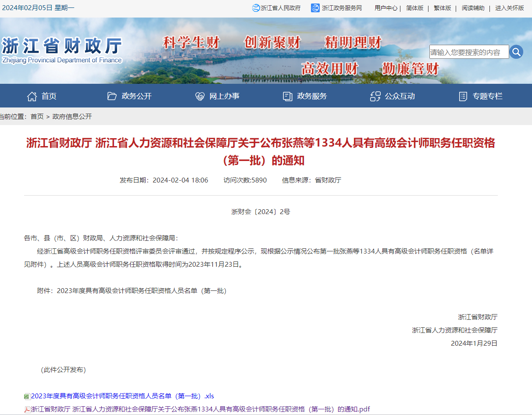Image resolution: width=532 pixels, height=415 pixels.
Task: Open the 政务公开 navigation menu
Action: pos(137,96)
